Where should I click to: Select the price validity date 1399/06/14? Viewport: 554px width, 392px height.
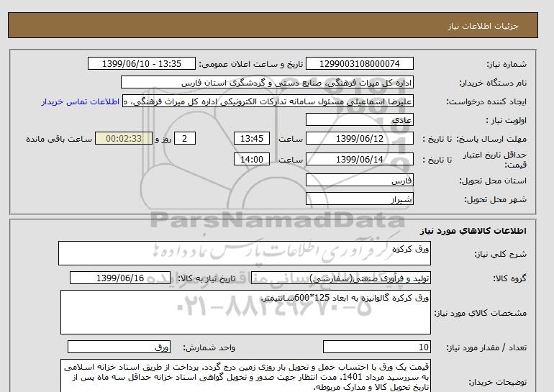click(359, 159)
